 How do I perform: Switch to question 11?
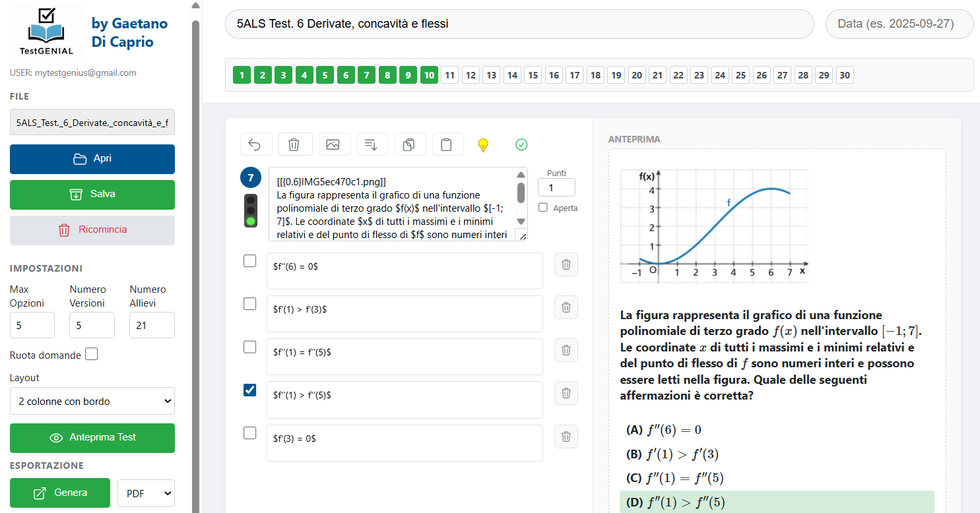click(x=449, y=75)
